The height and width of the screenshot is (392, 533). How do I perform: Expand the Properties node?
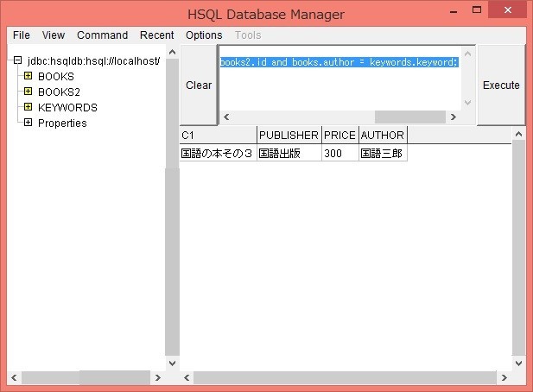pos(28,123)
